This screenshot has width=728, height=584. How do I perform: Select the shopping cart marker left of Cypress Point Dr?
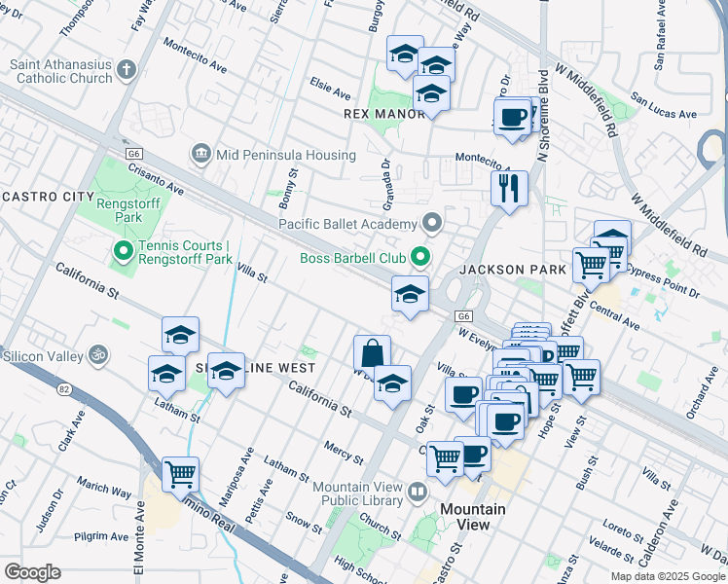591,266
